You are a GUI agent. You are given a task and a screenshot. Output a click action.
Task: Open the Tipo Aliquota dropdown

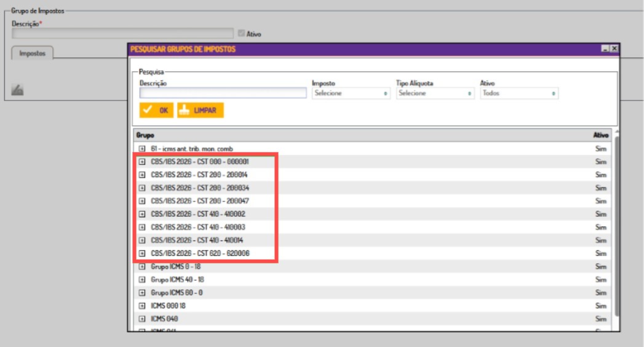pyautogui.click(x=435, y=94)
